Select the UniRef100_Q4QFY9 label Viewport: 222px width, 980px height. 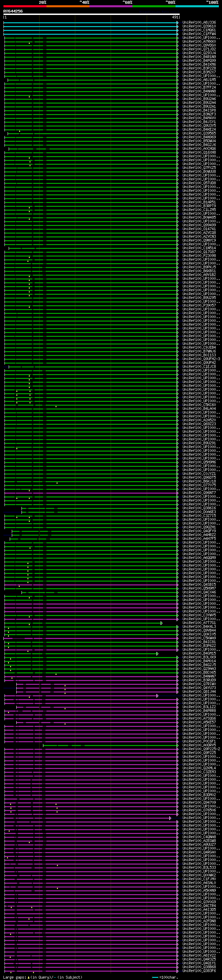pyautogui.click(x=199, y=531)
